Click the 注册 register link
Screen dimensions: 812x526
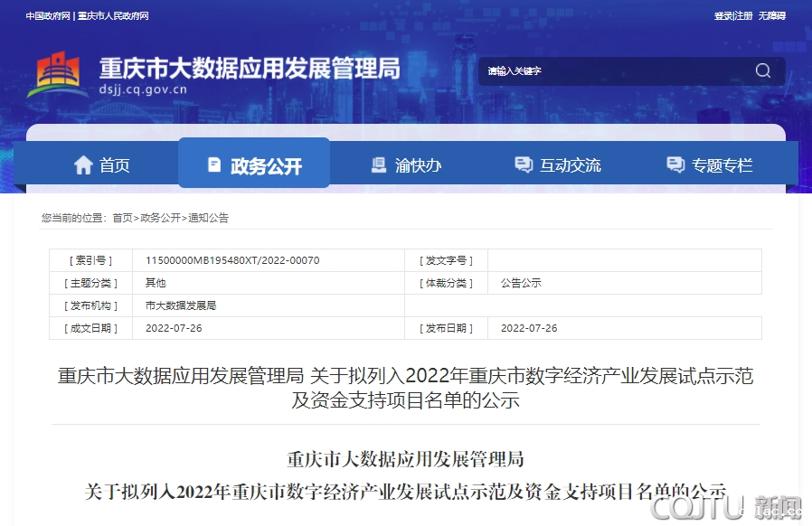point(744,16)
